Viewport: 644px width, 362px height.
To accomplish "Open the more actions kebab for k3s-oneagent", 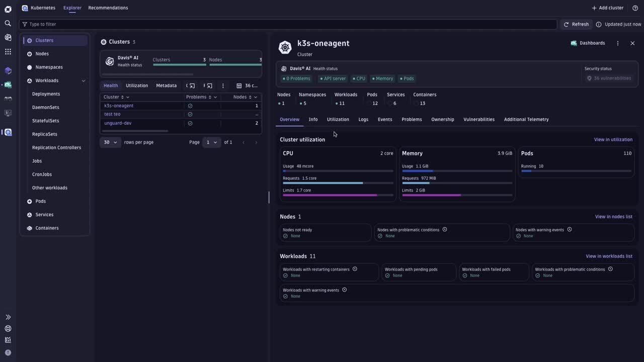I will [618, 43].
